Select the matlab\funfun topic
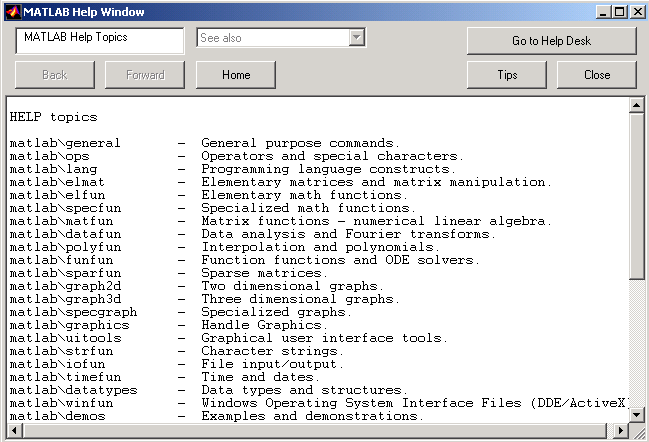 pyautogui.click(x=61, y=260)
